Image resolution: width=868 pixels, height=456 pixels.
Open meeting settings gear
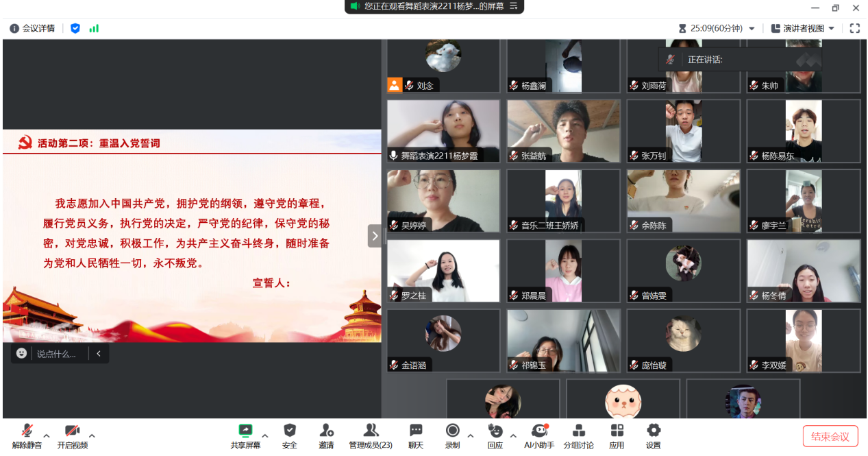654,435
